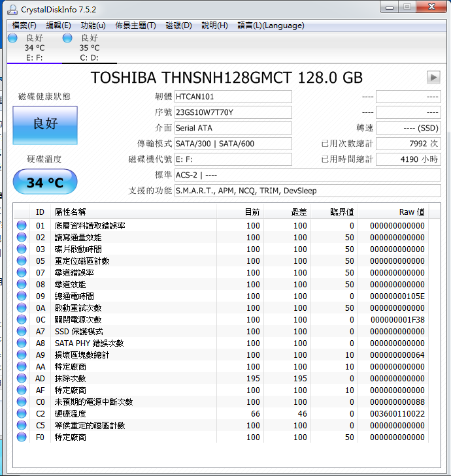Screen dimensions: 451x476
Task: Open the 語言(L)(Language) menu
Action: click(271, 25)
